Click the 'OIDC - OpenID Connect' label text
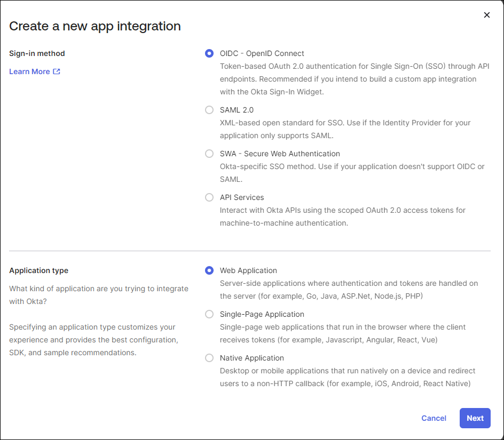This screenshot has width=504, height=440. [262, 53]
